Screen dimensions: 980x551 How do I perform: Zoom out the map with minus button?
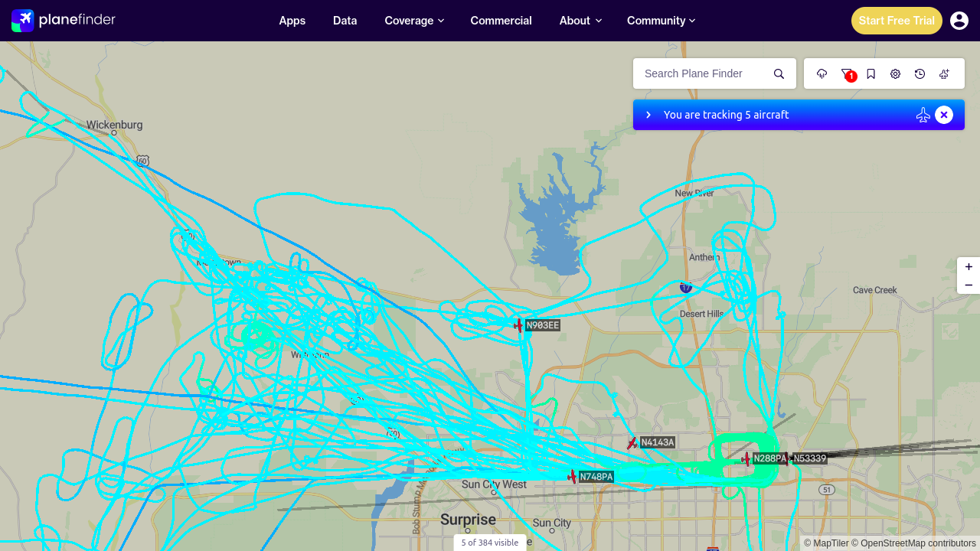[x=969, y=285]
